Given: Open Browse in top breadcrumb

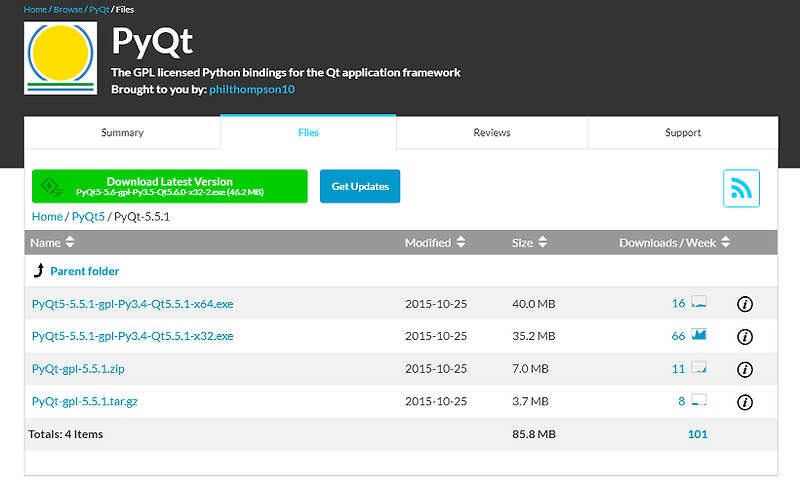Looking at the screenshot, I should pyautogui.click(x=68, y=10).
